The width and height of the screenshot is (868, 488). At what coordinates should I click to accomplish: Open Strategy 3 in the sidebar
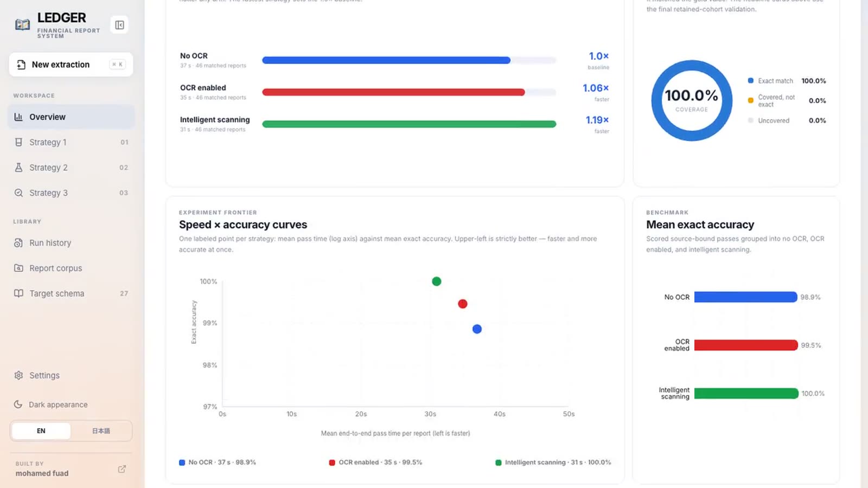tap(71, 192)
